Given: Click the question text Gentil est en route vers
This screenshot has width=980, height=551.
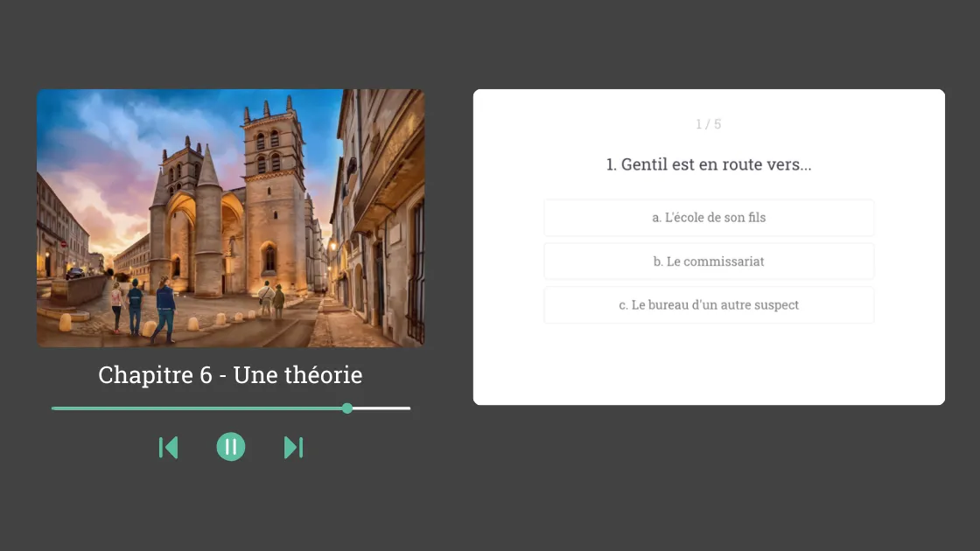Looking at the screenshot, I should pos(709,164).
